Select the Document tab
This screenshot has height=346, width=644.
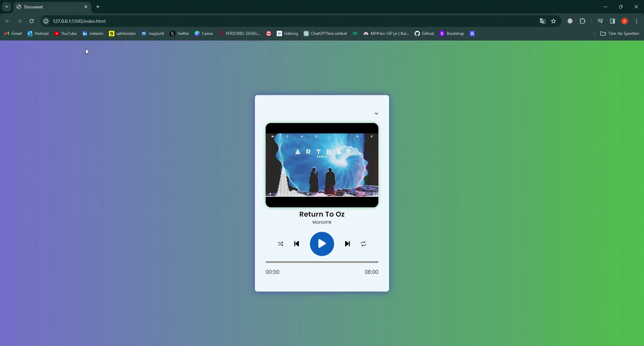[52, 7]
